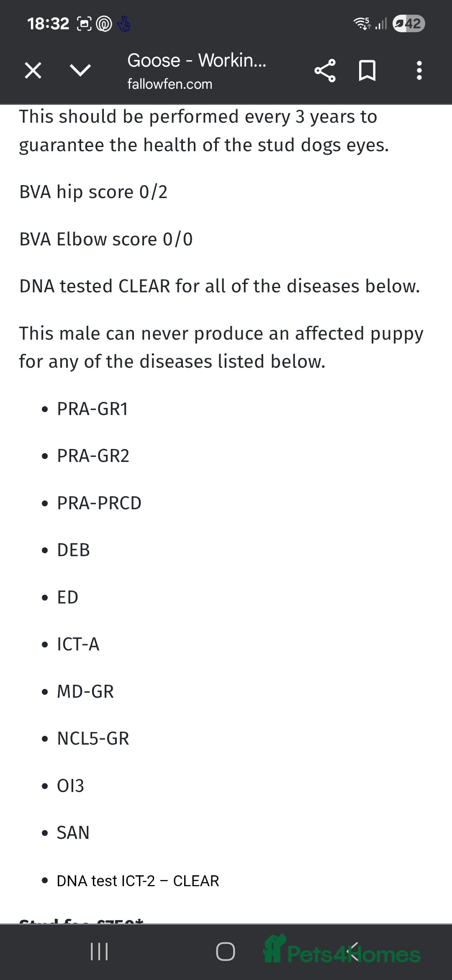Tap the Android home button
This screenshot has height=980, width=452.
pos(226,952)
